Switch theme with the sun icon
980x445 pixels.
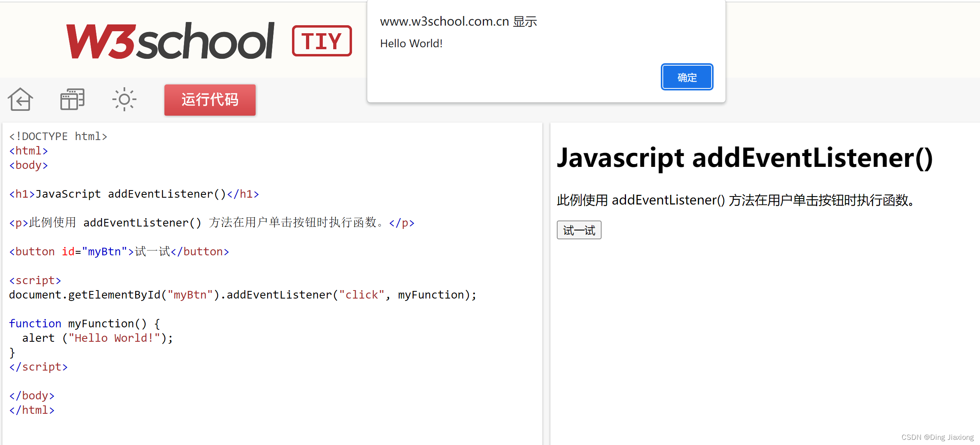tap(124, 99)
